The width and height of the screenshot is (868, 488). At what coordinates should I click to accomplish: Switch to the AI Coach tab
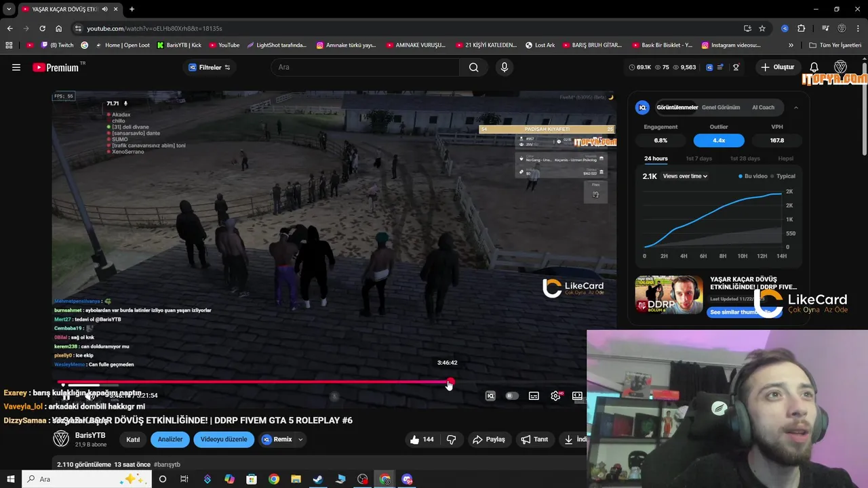tap(763, 107)
